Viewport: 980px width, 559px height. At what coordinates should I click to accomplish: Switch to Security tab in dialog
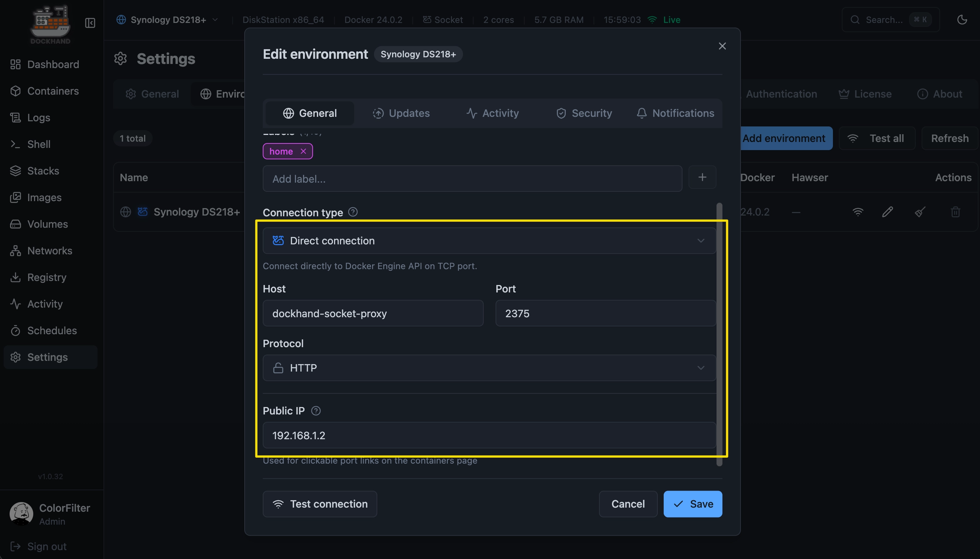tap(584, 113)
